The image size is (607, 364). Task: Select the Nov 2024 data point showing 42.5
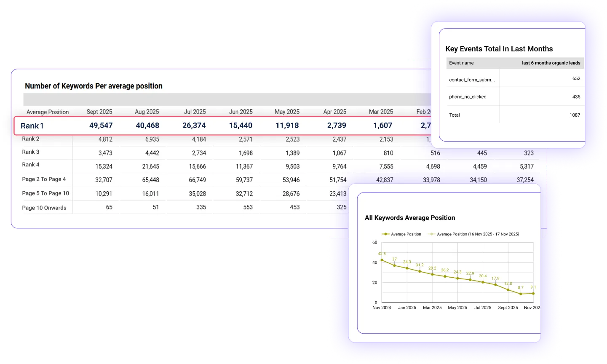[381, 260]
